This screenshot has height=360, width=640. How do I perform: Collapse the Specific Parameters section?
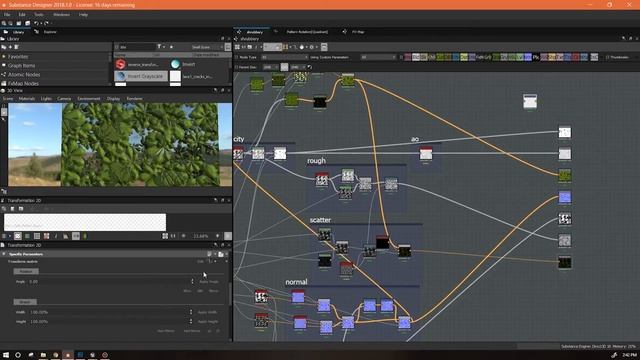(4, 254)
